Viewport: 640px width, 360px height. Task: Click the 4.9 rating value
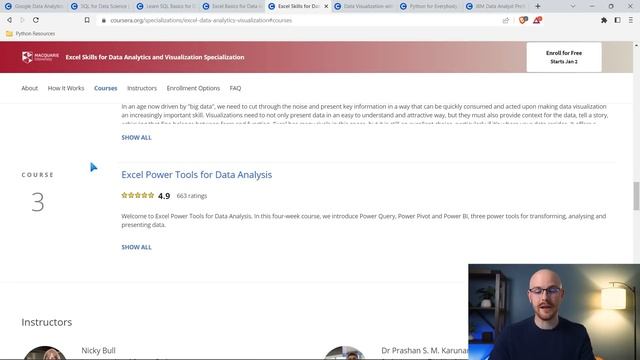[x=164, y=196]
